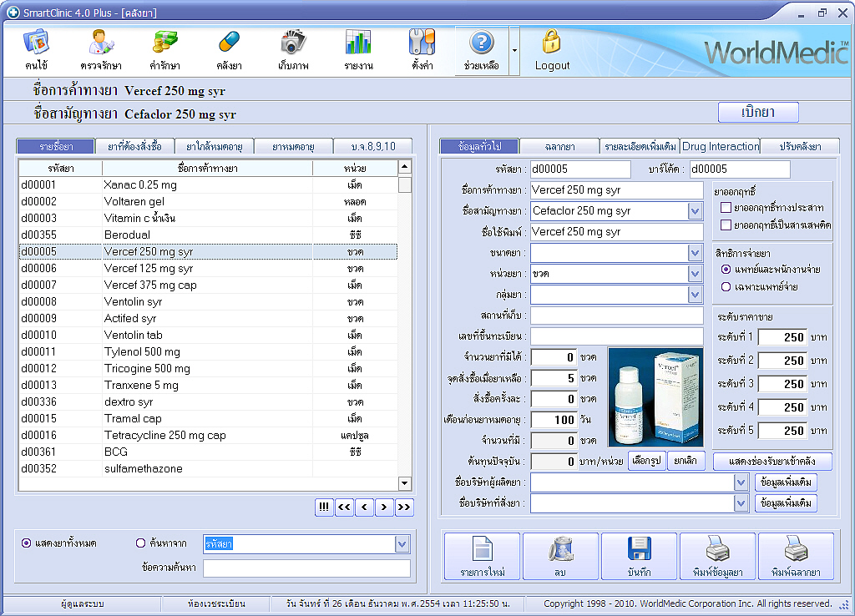Click the พิมพ์ข้อมูลยา print drug data button

[717, 556]
